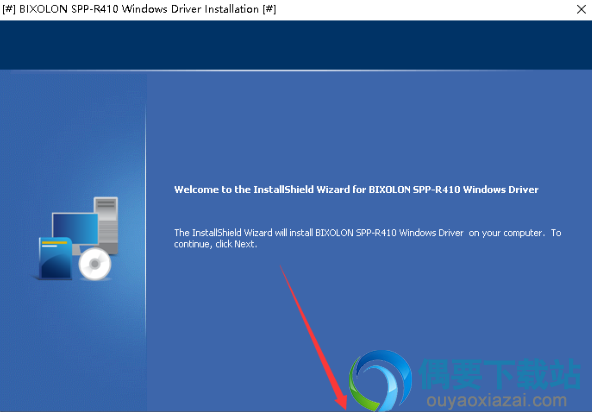Click 'on your computer. To' text in description
Screen dimensions: 592x412
coord(515,233)
